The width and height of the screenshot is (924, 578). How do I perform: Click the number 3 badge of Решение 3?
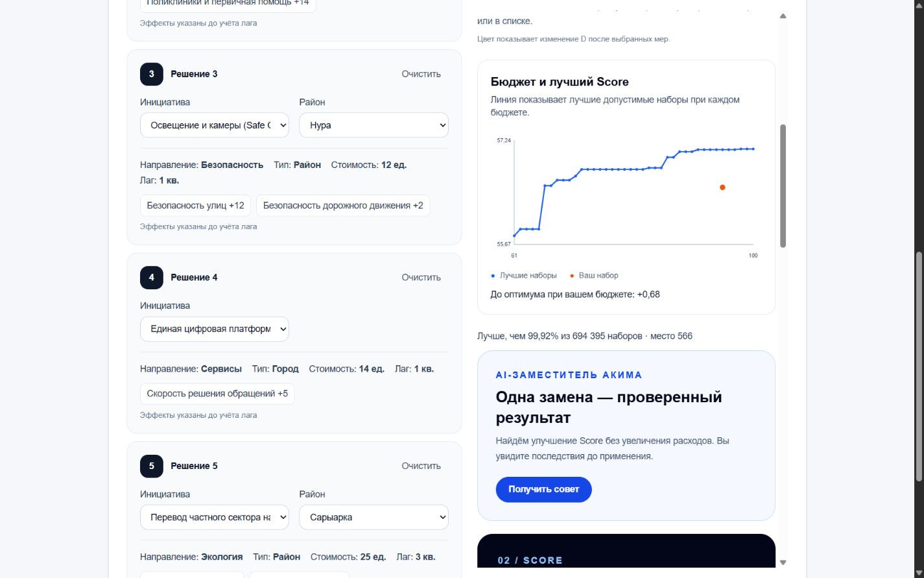(x=152, y=74)
